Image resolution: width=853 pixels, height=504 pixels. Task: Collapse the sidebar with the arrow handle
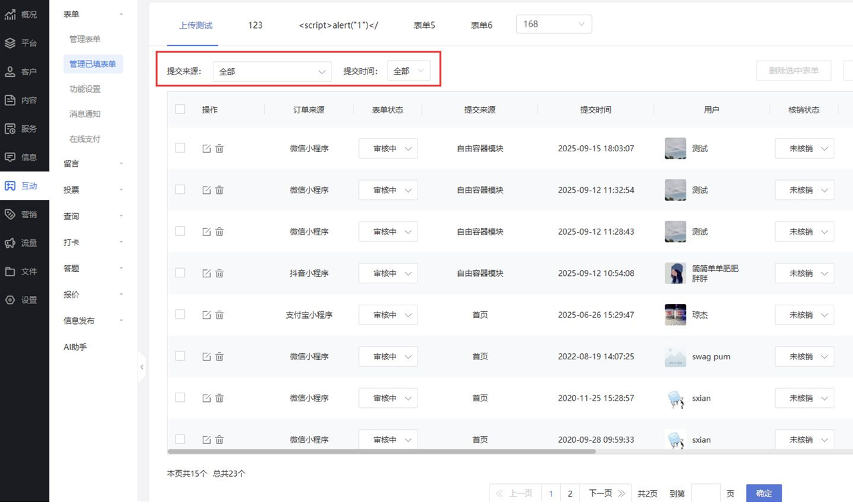(x=141, y=367)
